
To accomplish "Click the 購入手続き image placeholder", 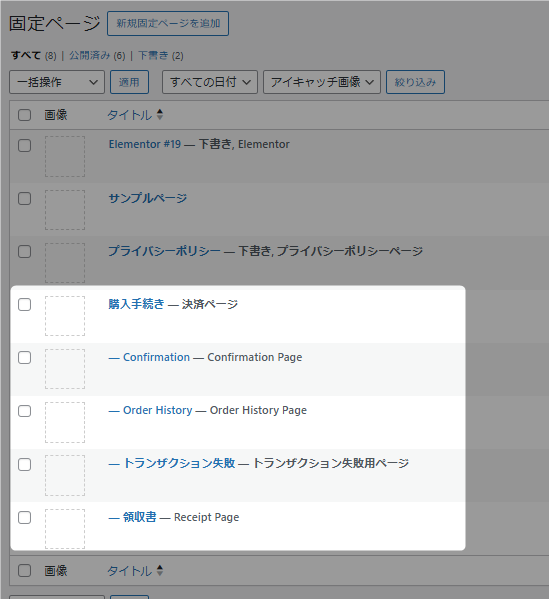I will point(65,316).
